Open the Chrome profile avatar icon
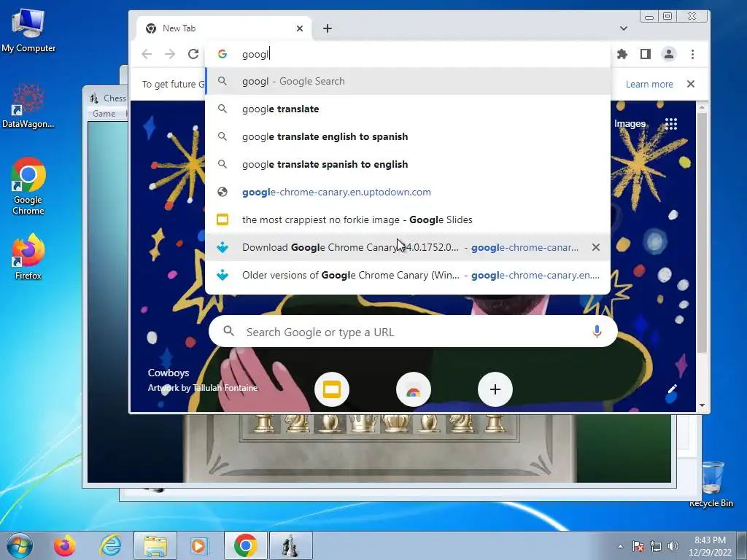The image size is (747, 560). 669,54
